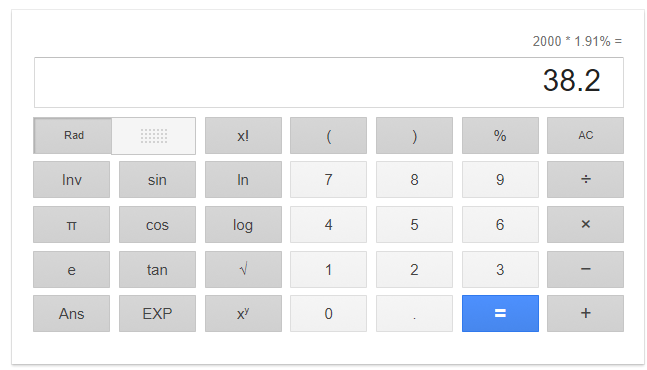Click the factorial x! key
This screenshot has height=370, width=647.
[243, 135]
